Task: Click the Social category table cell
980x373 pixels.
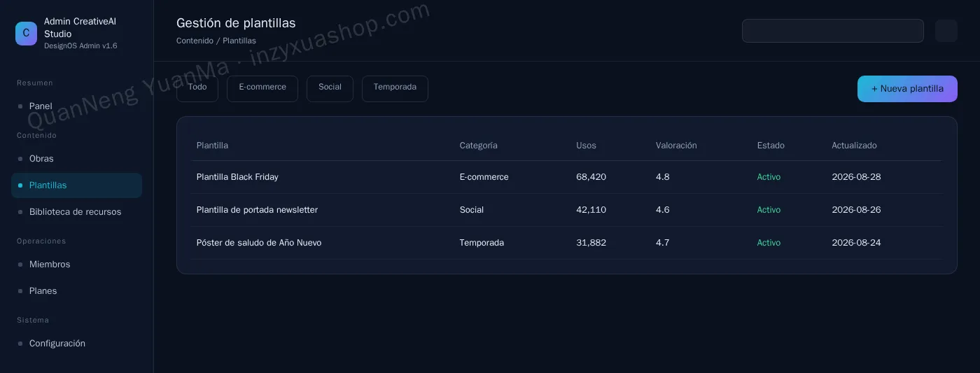Action: [472, 210]
